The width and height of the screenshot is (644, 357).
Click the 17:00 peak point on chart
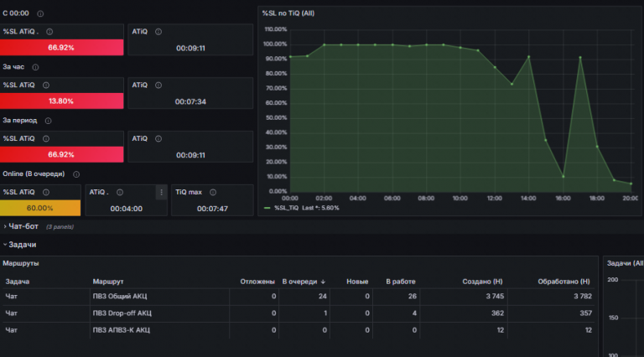pyautogui.click(x=580, y=58)
